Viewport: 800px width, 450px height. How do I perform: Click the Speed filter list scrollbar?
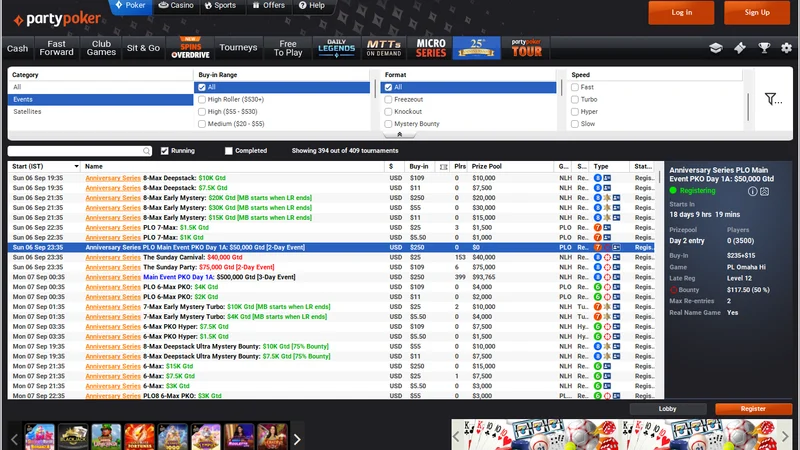(x=747, y=106)
